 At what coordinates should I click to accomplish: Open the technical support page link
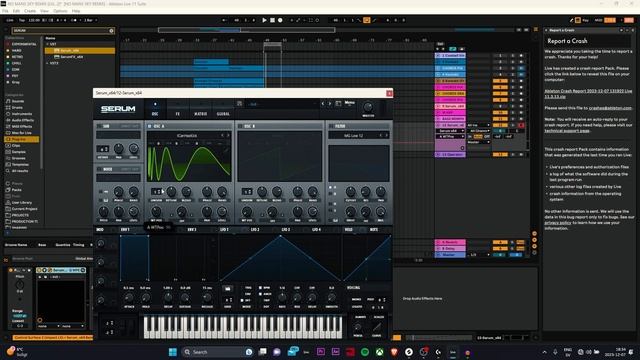[x=567, y=131]
